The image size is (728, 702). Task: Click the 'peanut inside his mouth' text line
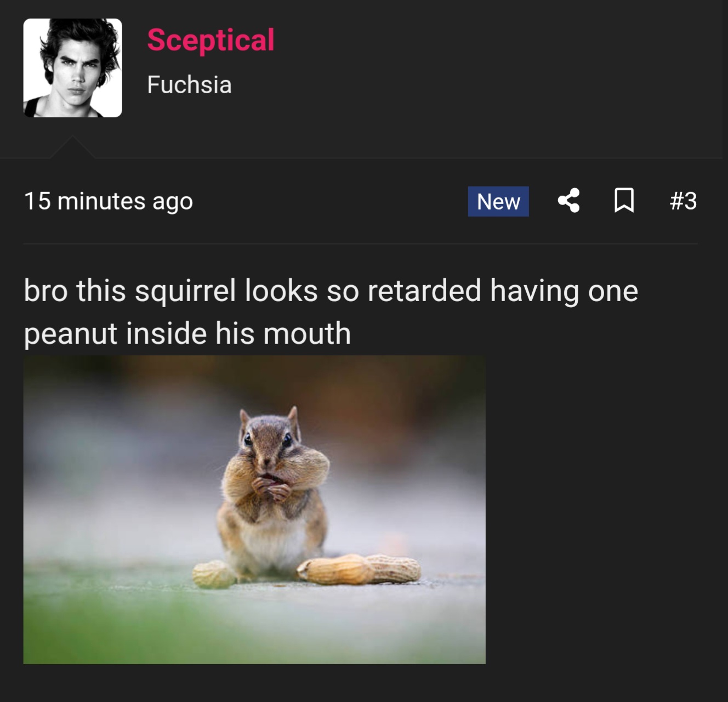(187, 333)
